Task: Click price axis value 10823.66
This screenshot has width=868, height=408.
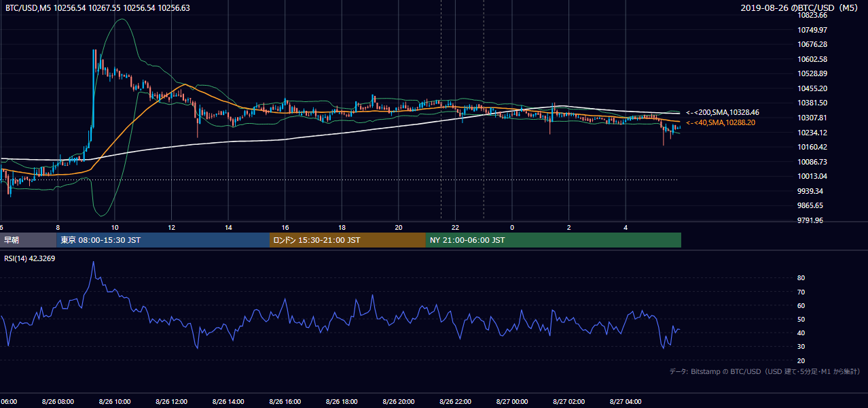Action: (812, 15)
